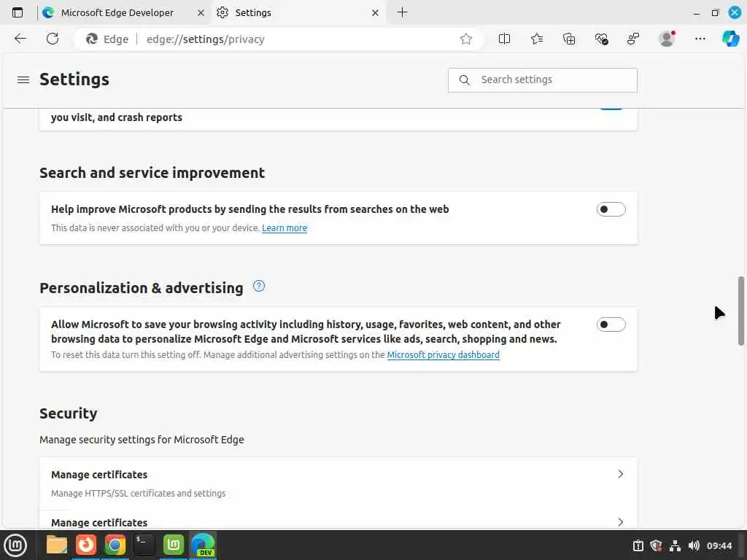Image resolution: width=747 pixels, height=560 pixels.
Task: Launch Firefox from the taskbar
Action: point(86,545)
